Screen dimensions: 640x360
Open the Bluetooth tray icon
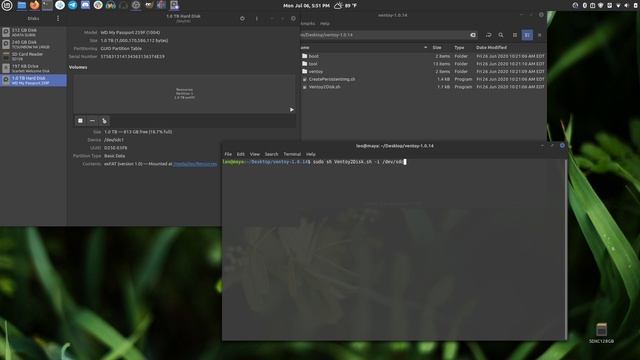pos(584,5)
